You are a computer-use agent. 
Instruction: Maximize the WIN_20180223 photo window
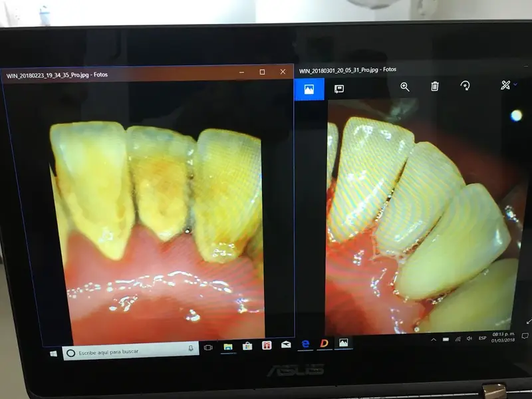pyautogui.click(x=262, y=72)
